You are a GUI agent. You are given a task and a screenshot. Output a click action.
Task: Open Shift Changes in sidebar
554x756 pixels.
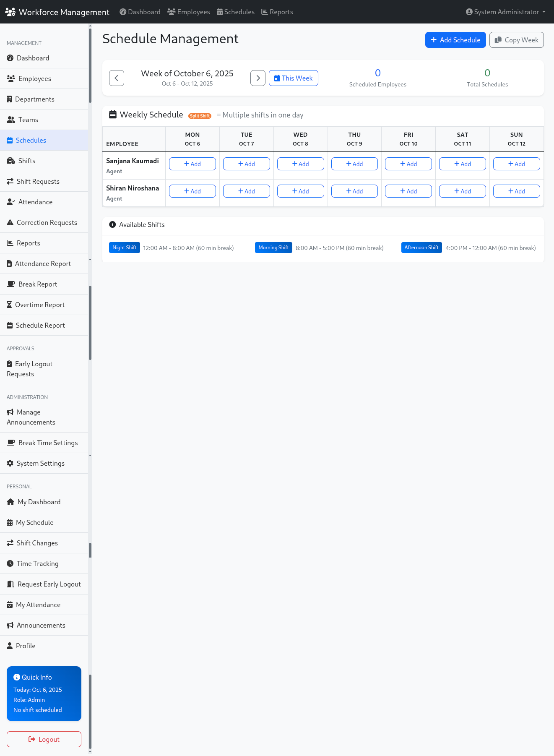tap(44, 543)
